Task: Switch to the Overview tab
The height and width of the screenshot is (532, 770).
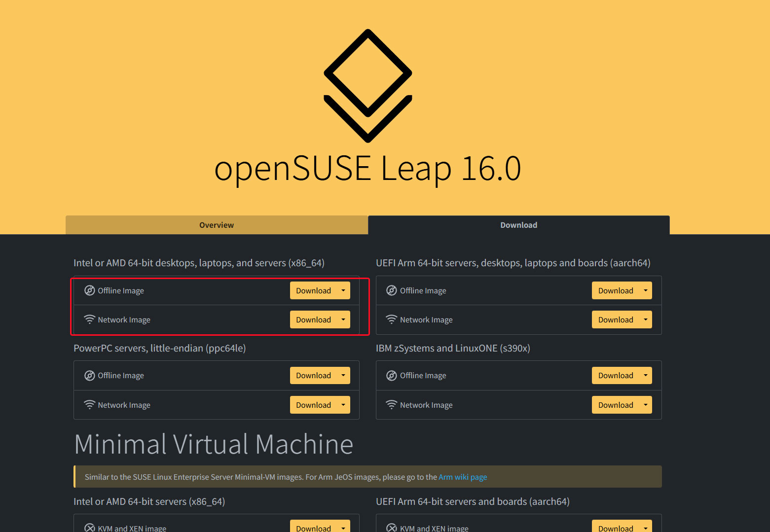Action: [217, 225]
